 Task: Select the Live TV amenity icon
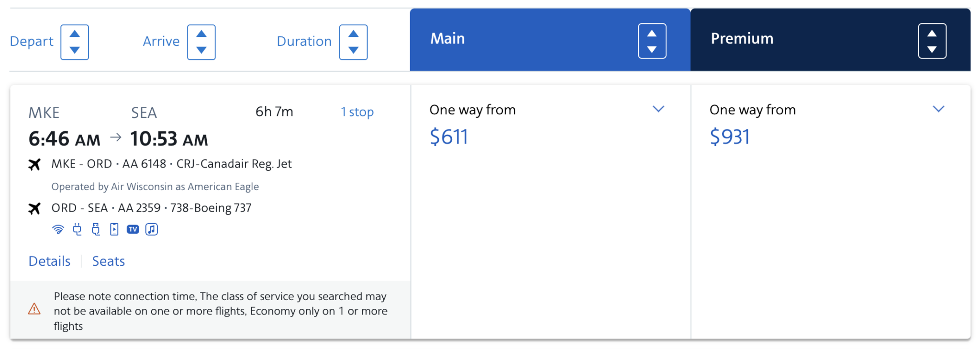[x=133, y=229]
